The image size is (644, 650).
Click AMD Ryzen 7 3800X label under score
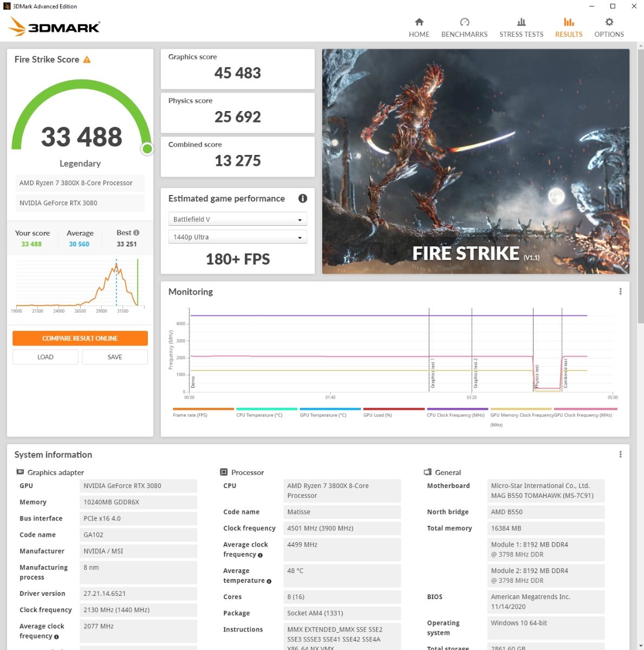pos(80,183)
